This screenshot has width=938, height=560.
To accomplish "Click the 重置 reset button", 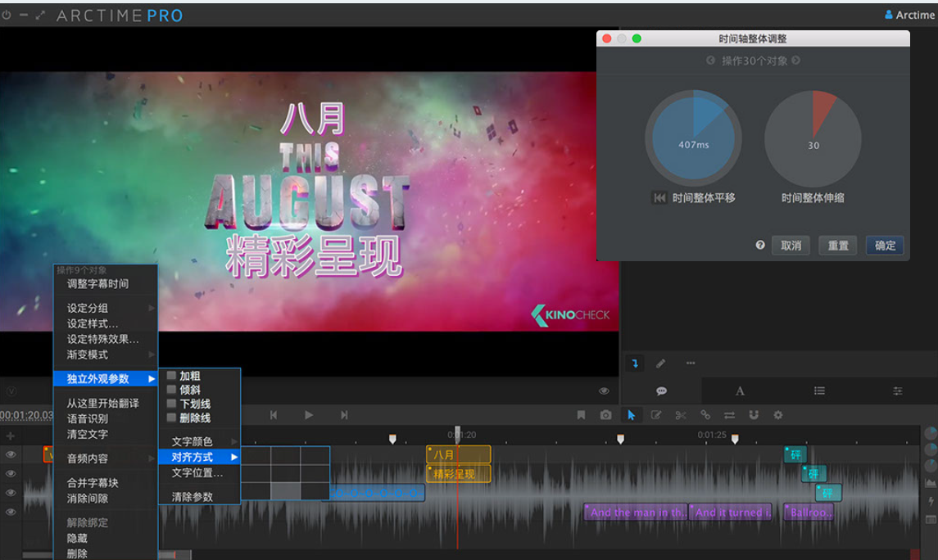I will [x=837, y=245].
